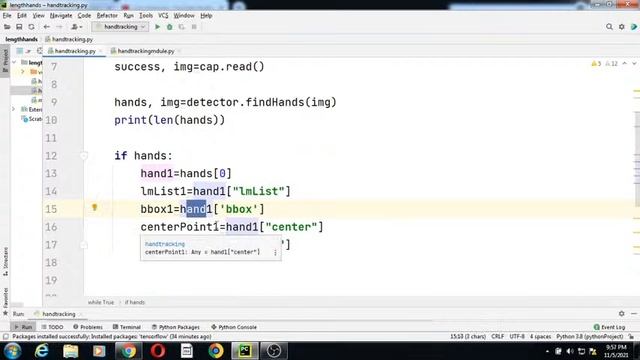Go to next highlighted error arrow
This screenshot has width=640, height=360.
pyautogui.click(x=634, y=64)
